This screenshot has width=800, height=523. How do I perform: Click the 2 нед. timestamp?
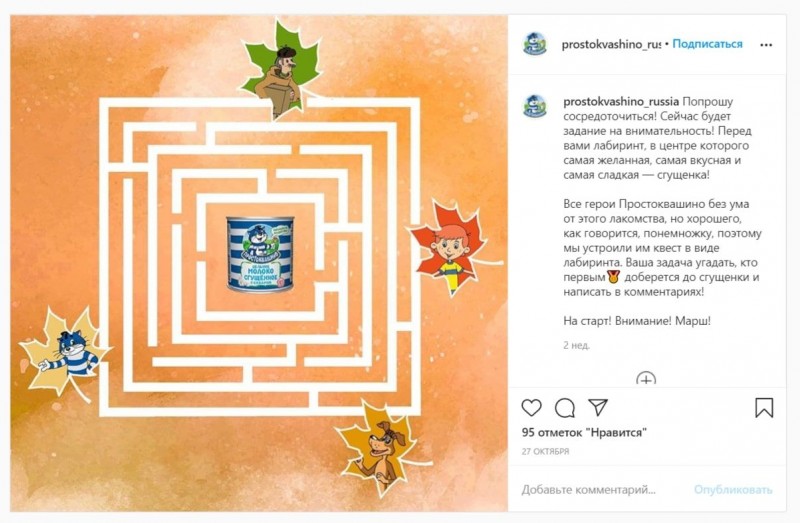(577, 345)
